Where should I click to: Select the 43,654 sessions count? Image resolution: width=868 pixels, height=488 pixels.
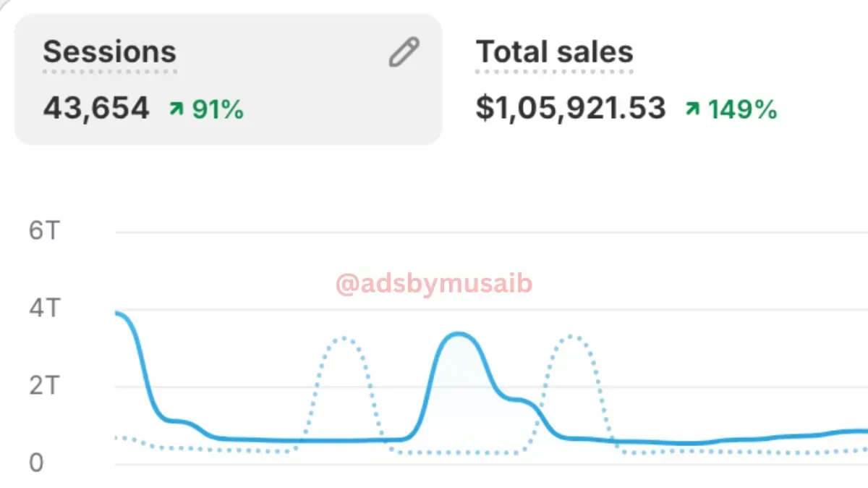pos(96,109)
